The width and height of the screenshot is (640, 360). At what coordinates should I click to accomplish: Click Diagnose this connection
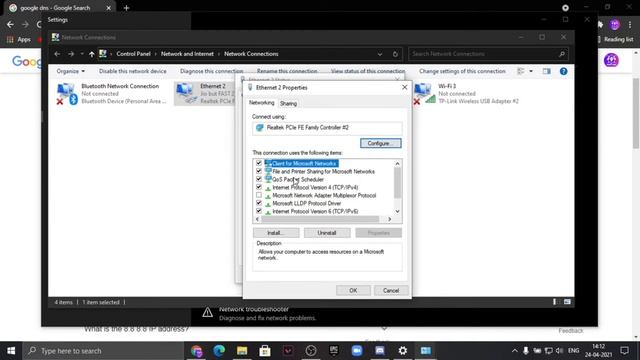point(211,71)
